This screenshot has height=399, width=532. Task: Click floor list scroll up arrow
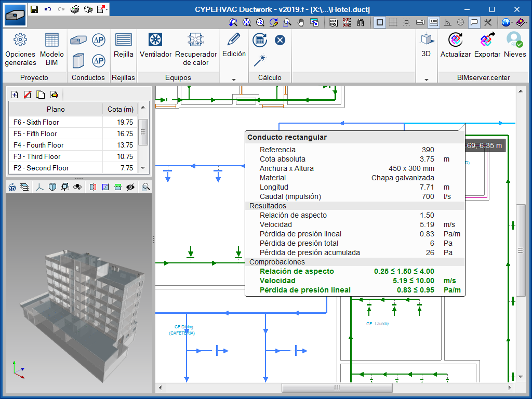pos(143,108)
